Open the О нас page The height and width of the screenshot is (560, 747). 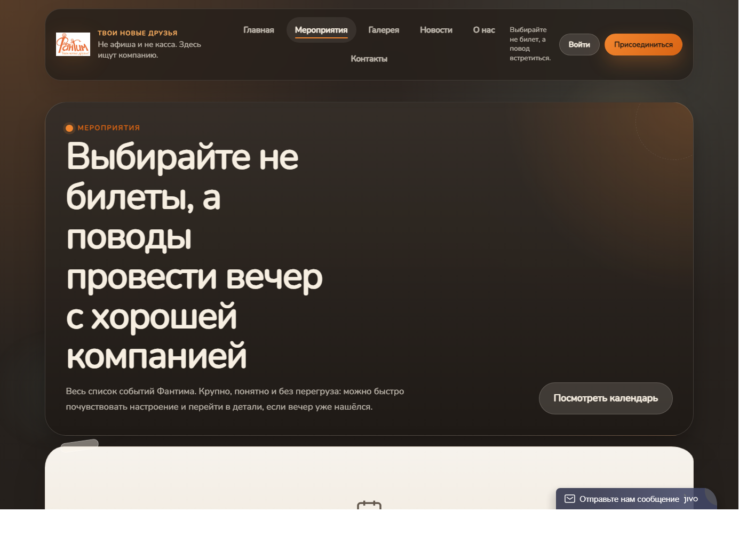tap(483, 30)
